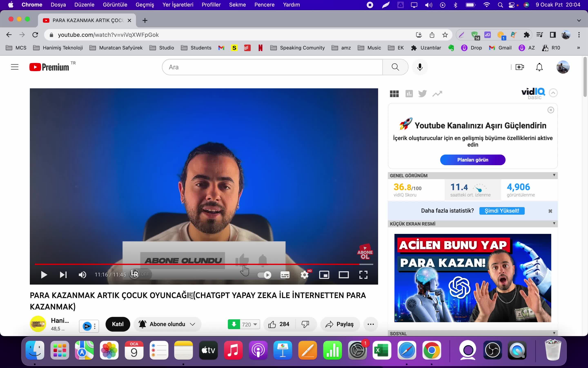This screenshot has height=368, width=588.
Task: Open player settings gear
Action: 304,275
